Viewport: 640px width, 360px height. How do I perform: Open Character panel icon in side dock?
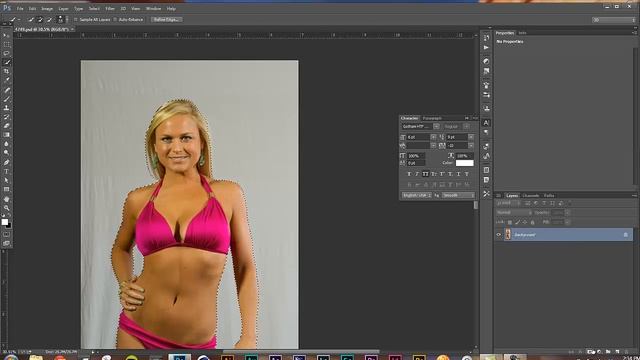pyautogui.click(x=486, y=123)
